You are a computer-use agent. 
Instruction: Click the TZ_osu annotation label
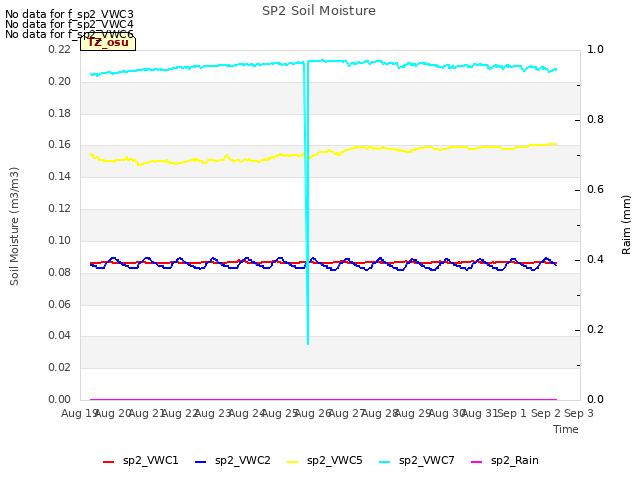[x=108, y=43]
